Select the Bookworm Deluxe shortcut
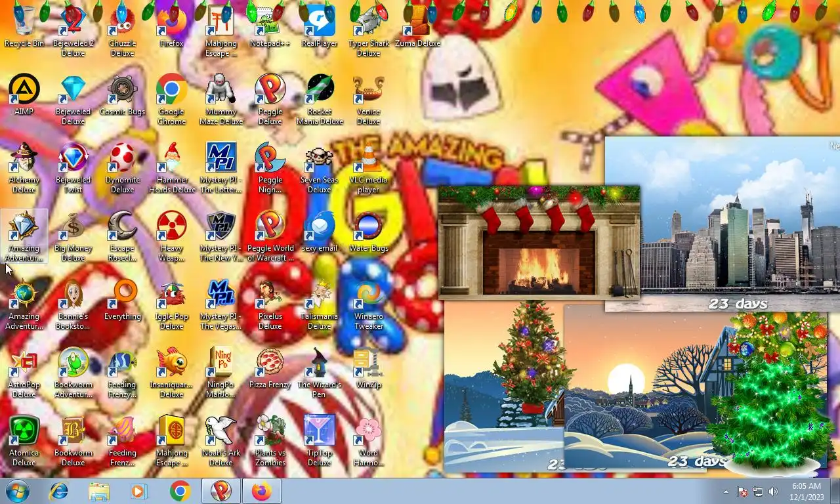The image size is (840, 504). (73, 441)
